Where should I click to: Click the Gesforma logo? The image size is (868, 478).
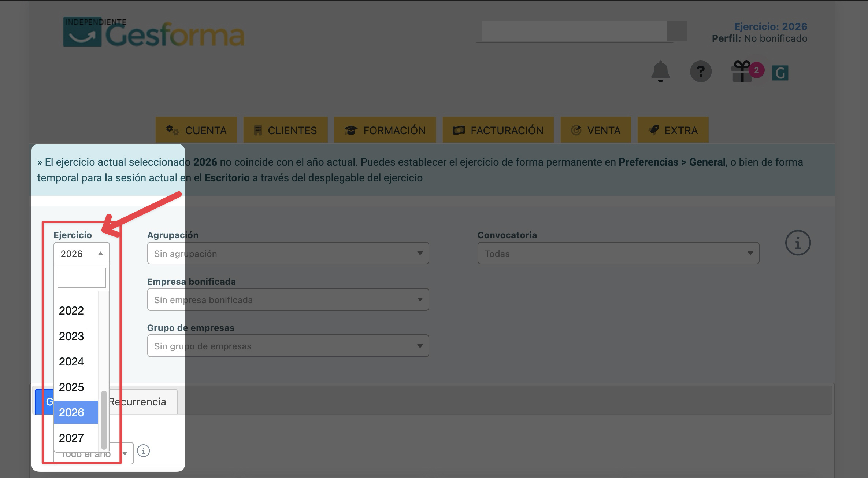click(153, 33)
